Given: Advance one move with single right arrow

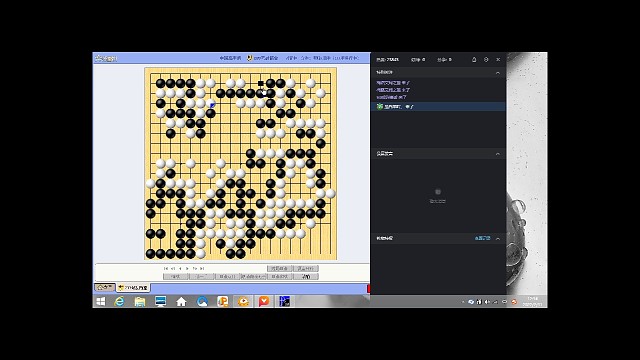Looking at the screenshot, I should (x=187, y=269).
